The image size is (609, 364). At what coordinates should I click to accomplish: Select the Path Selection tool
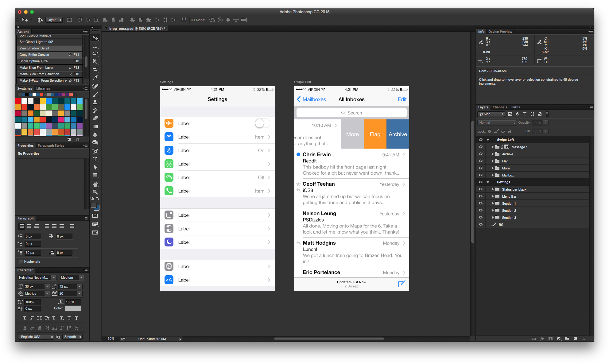(95, 167)
